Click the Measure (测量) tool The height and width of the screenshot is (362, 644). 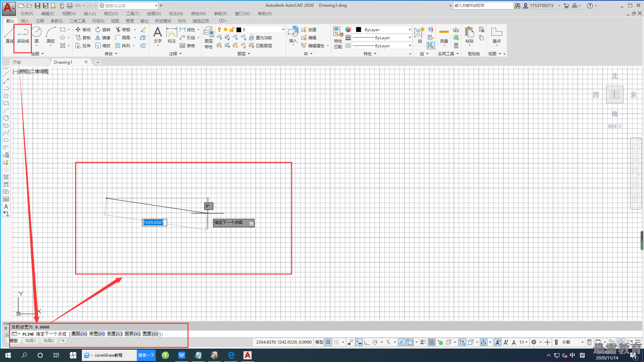[444, 35]
